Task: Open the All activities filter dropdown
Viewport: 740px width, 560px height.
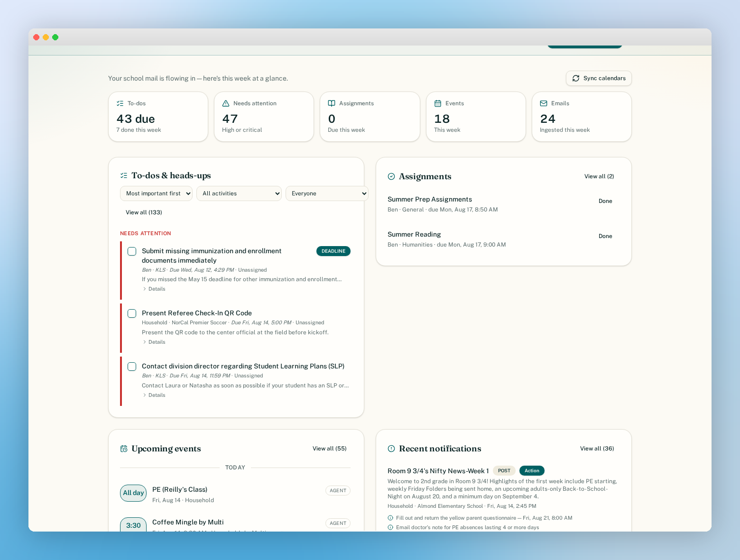Action: [239, 193]
